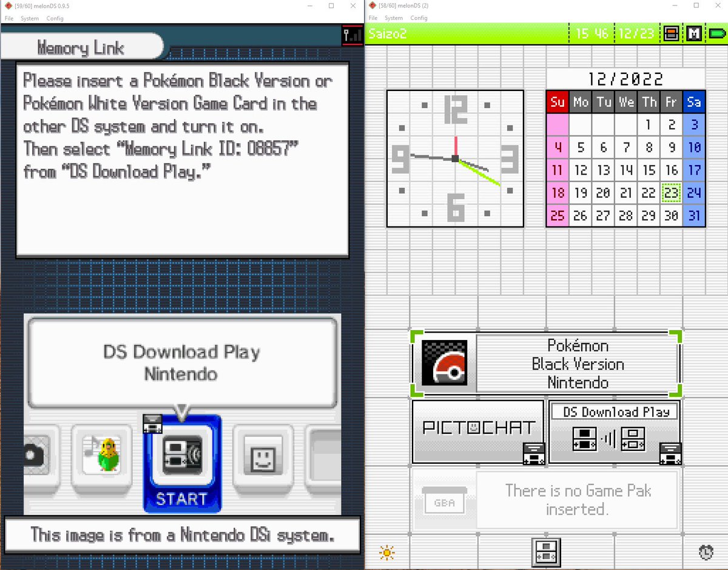Screen dimensions: 728x570
Task: Open System menu in melonDS (2) window
Action: (394, 18)
